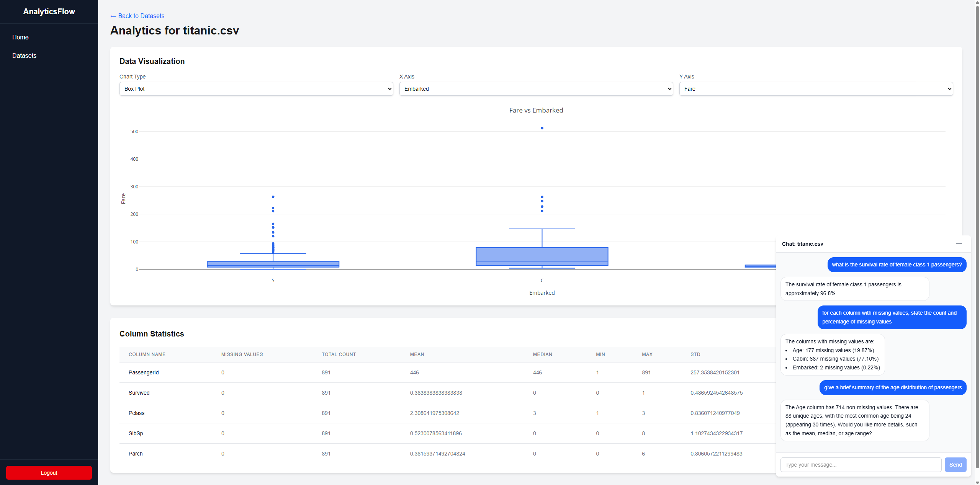This screenshot has height=485, width=980.
Task: Click the AnalyticsFlow logo title
Action: [x=49, y=11]
